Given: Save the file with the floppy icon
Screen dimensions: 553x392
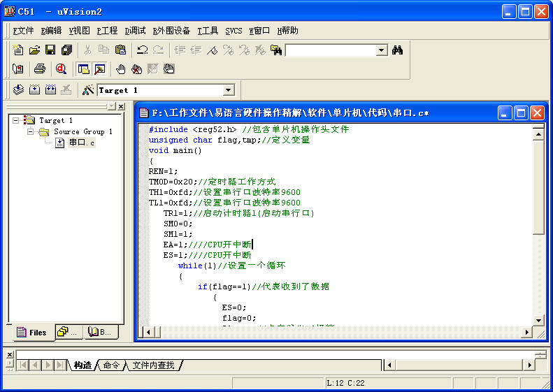Looking at the screenshot, I should point(50,50).
